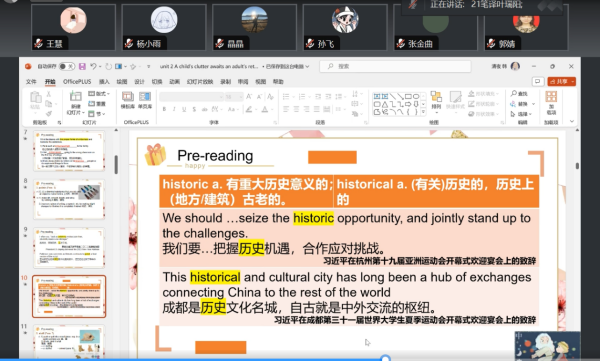Image resolution: width=600 pixels, height=361 pixels.
Task: Switch to the 设计 (Design) tab
Action: point(139,82)
